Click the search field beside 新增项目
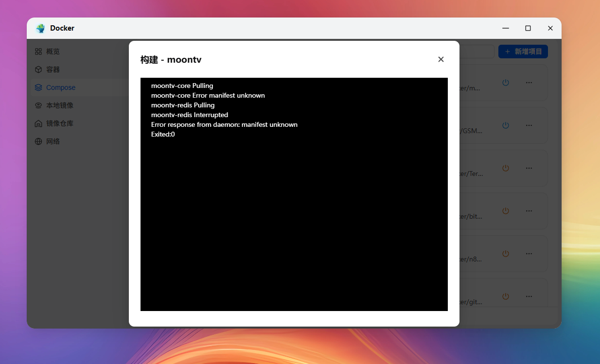Viewport: 600px width, 364px height. 476,52
